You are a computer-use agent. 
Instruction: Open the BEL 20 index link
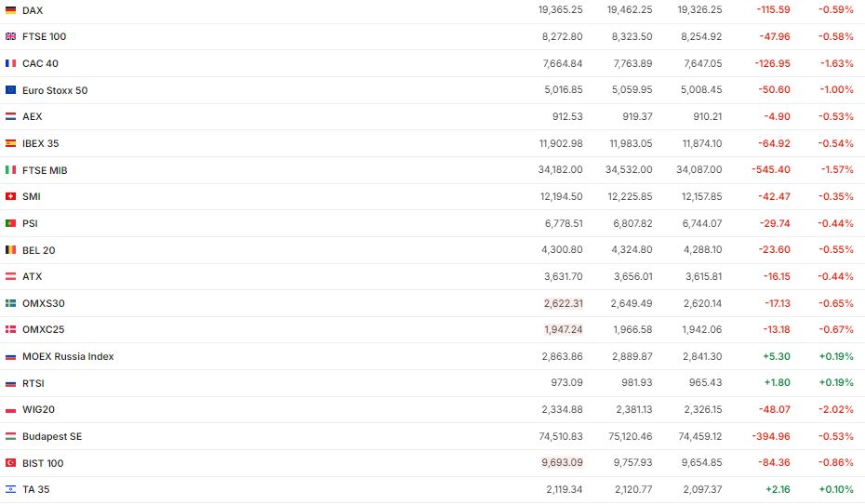click(x=39, y=250)
